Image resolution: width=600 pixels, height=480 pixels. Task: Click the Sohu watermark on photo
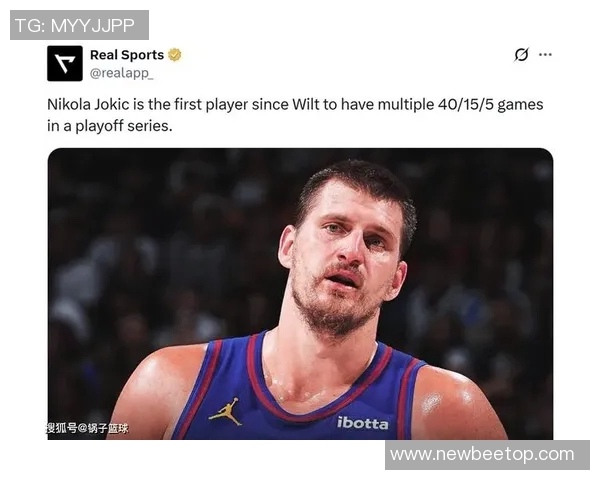pyautogui.click(x=87, y=428)
